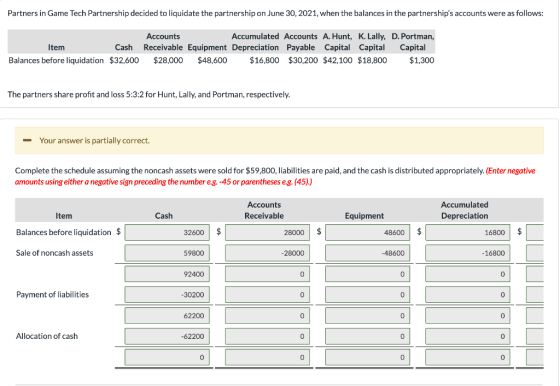This screenshot has width=560, height=386.
Task: Click Equipment allocation of cash field
Action: (x=368, y=336)
